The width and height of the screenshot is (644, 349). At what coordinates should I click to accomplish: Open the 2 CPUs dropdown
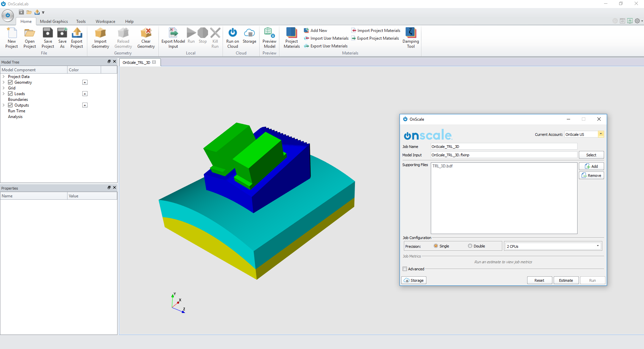pyautogui.click(x=553, y=246)
